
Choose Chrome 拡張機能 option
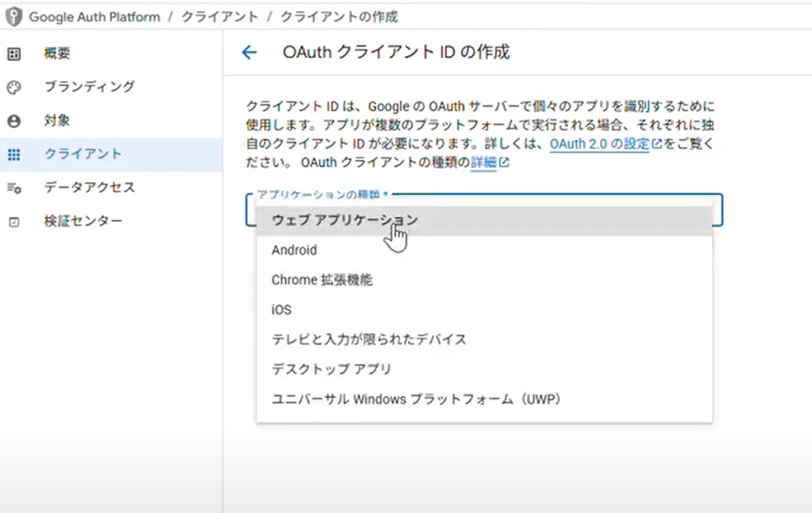point(484,280)
